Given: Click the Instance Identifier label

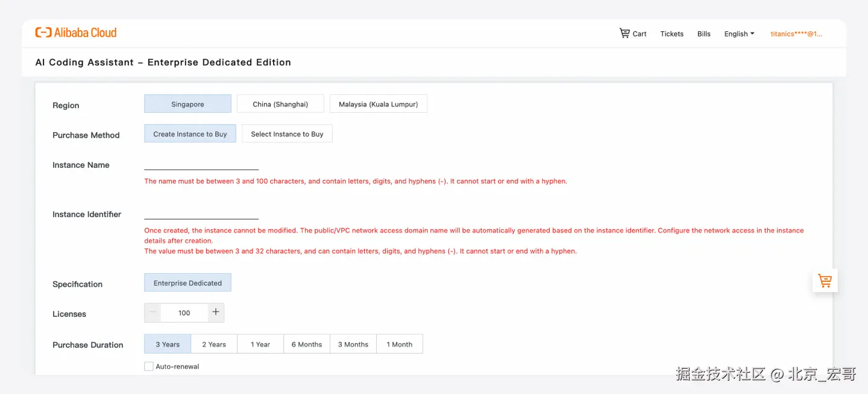Looking at the screenshot, I should (87, 214).
